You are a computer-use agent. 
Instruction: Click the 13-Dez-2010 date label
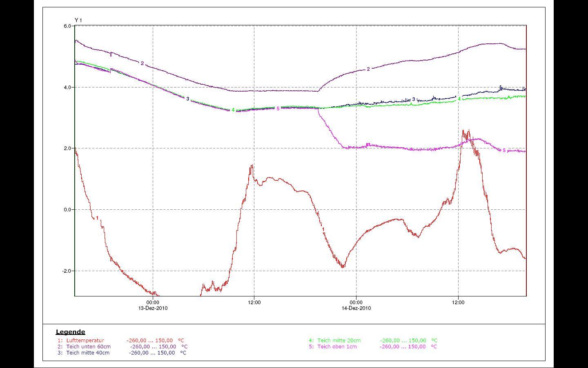(x=153, y=308)
